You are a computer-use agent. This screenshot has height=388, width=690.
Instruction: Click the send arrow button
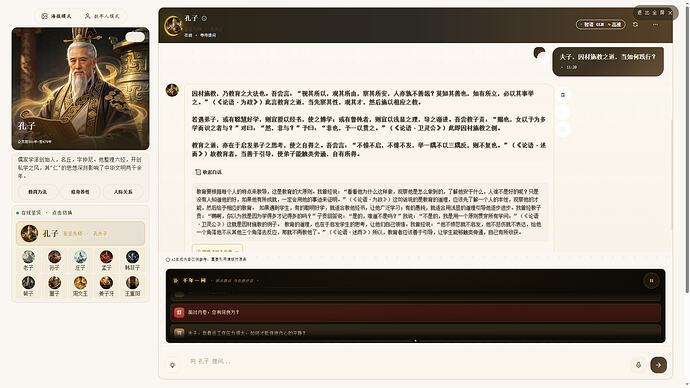tap(658, 365)
